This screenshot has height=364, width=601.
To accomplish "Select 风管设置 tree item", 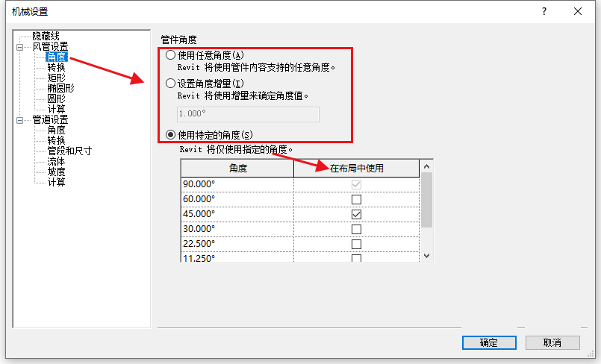I will click(x=50, y=47).
